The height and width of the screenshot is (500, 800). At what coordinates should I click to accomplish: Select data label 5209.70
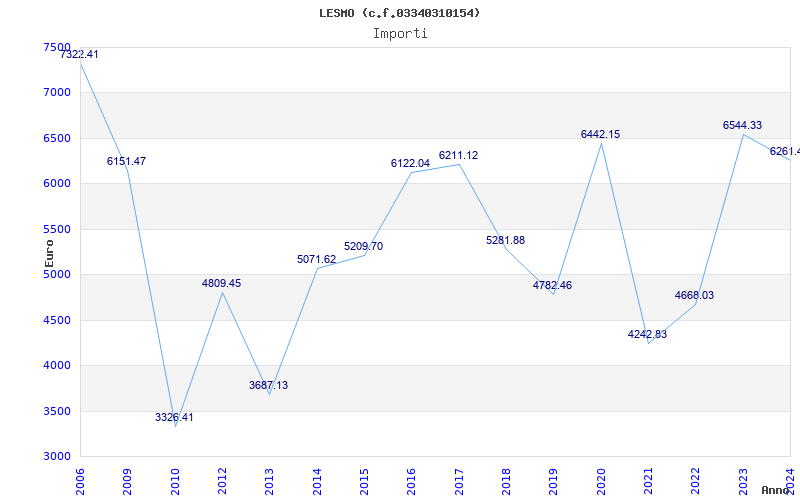(363, 246)
